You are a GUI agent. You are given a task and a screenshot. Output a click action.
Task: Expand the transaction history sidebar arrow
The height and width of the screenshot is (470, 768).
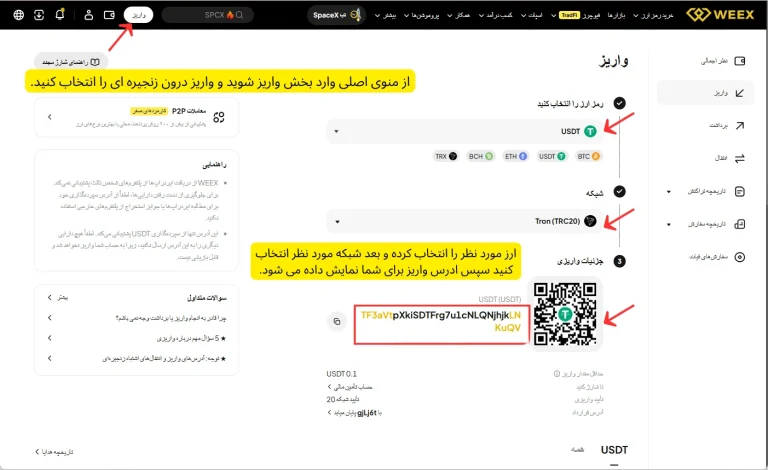coord(669,191)
